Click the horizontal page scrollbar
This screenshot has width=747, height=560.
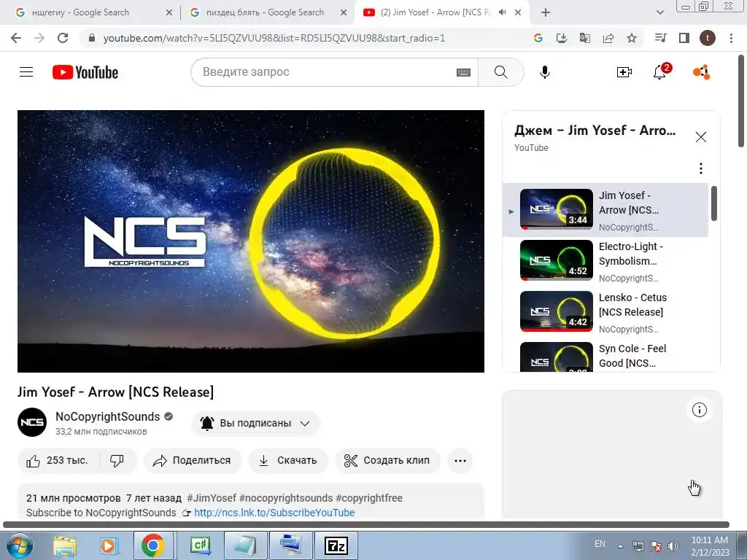click(366, 524)
